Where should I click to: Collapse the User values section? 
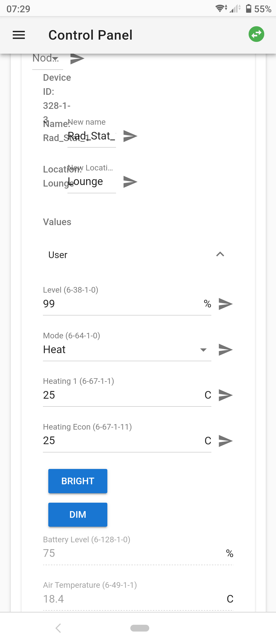coord(220,254)
